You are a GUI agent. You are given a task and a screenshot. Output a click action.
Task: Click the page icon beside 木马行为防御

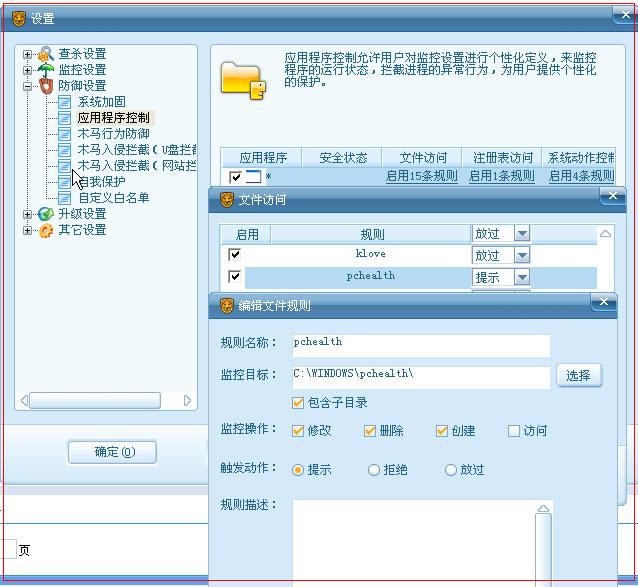(x=64, y=134)
